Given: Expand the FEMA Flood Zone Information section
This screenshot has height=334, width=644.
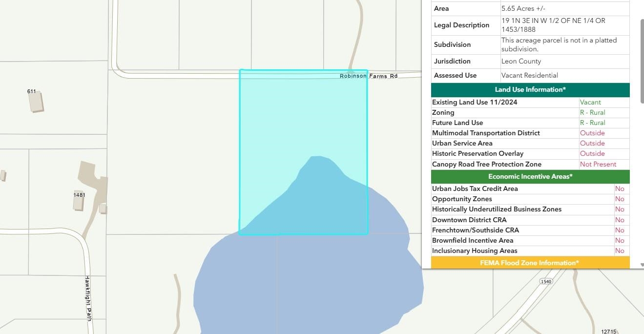Looking at the screenshot, I should [530, 263].
